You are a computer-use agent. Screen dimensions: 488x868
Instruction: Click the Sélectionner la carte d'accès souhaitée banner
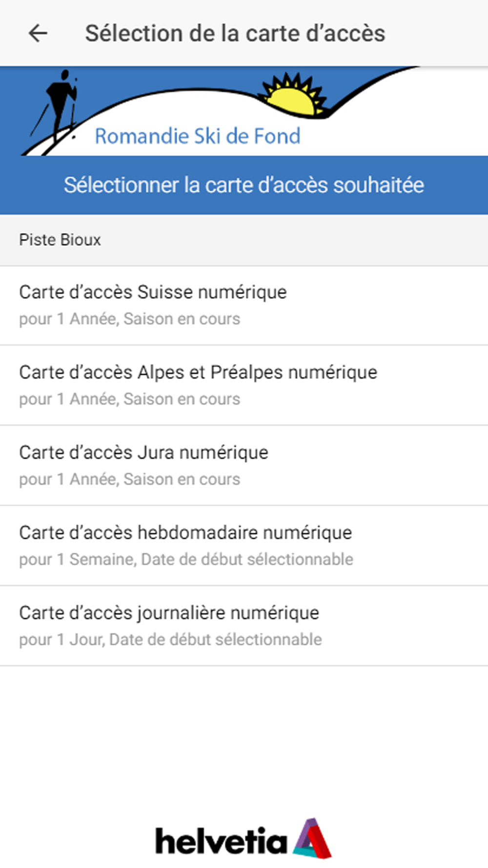click(x=244, y=185)
